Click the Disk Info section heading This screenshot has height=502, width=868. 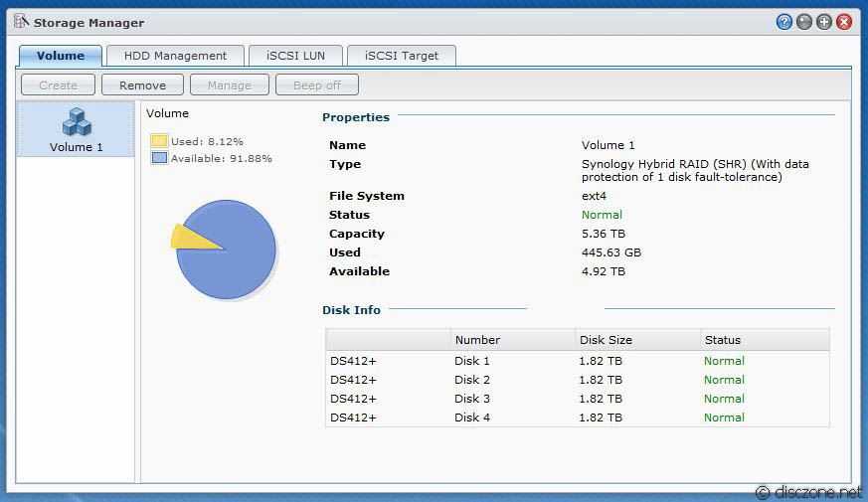tap(352, 310)
